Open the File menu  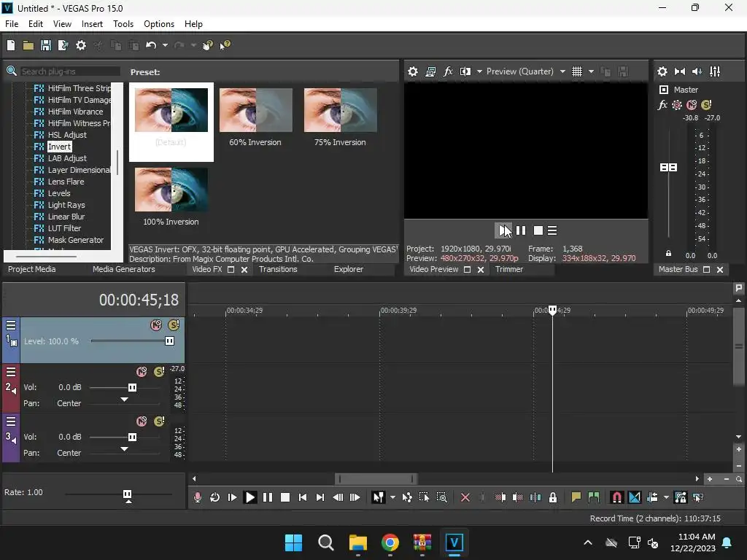[x=12, y=24]
